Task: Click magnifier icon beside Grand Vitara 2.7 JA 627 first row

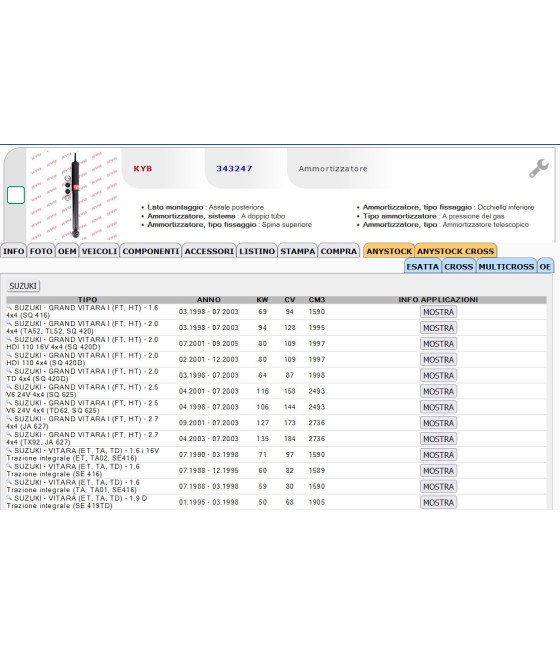Action: click(9, 419)
